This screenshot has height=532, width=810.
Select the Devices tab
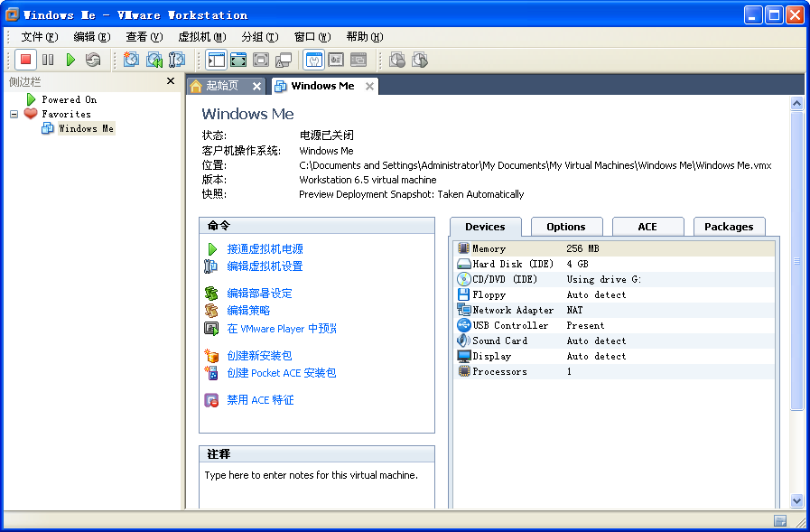coord(485,227)
